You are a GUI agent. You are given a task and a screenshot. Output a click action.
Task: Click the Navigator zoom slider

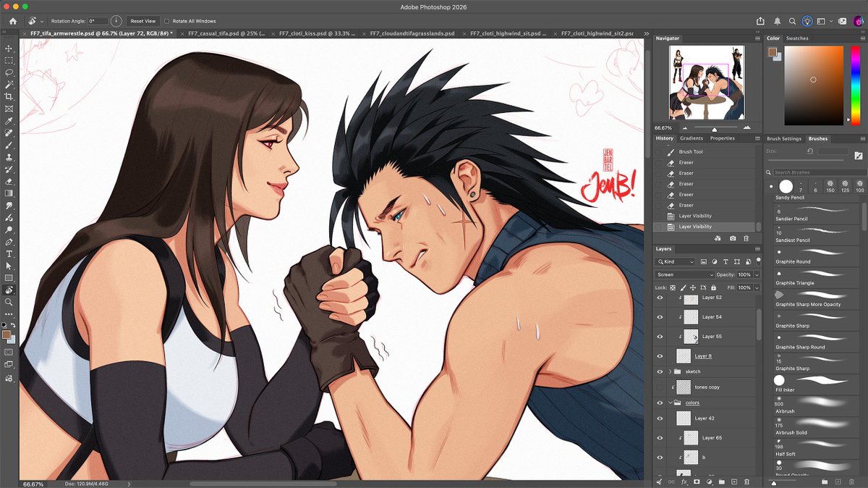click(x=714, y=127)
